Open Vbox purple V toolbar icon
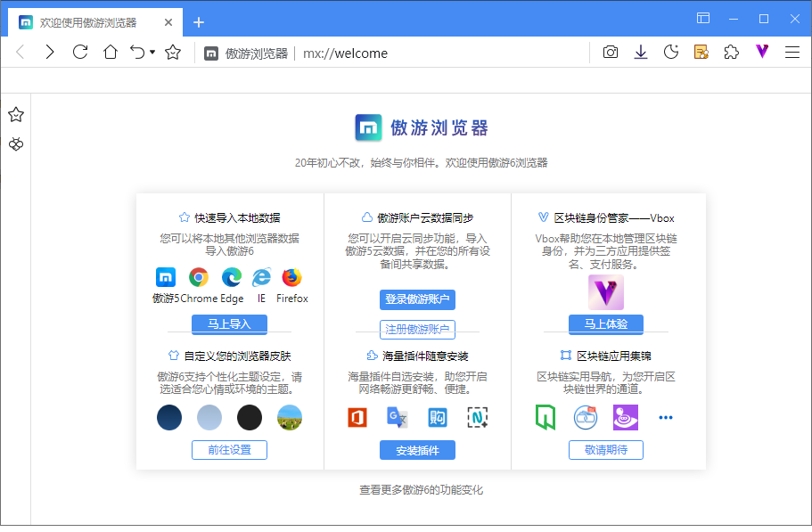Image resolution: width=812 pixels, height=532 pixels. 762,52
